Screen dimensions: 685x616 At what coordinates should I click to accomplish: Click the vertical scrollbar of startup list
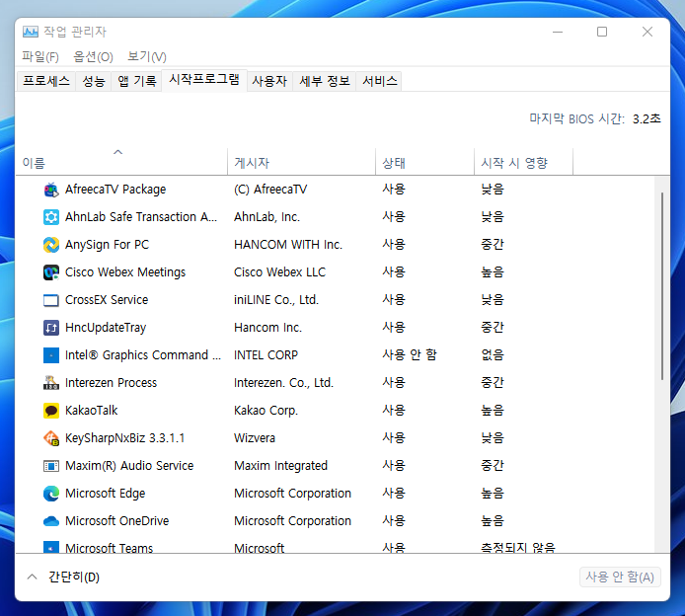coord(662,286)
